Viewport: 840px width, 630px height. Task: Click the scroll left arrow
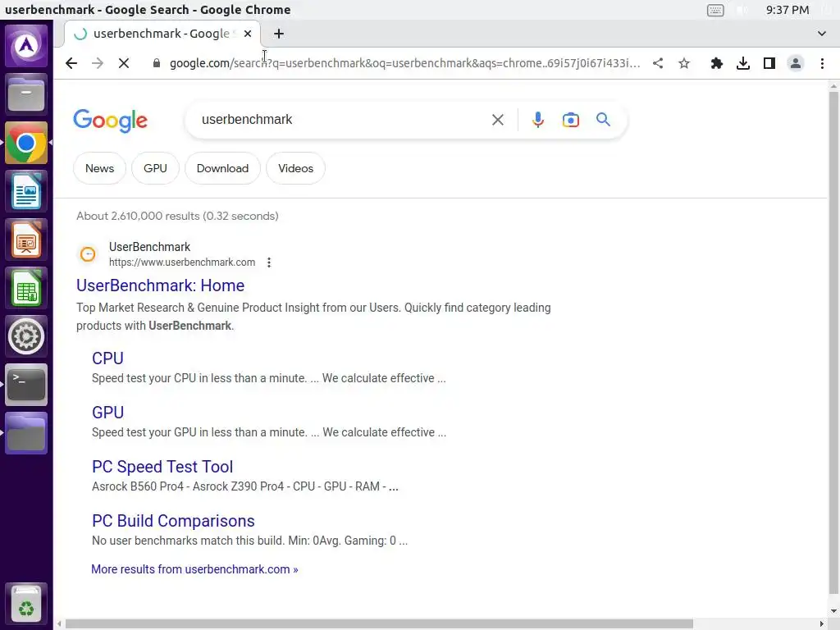pos(59,624)
